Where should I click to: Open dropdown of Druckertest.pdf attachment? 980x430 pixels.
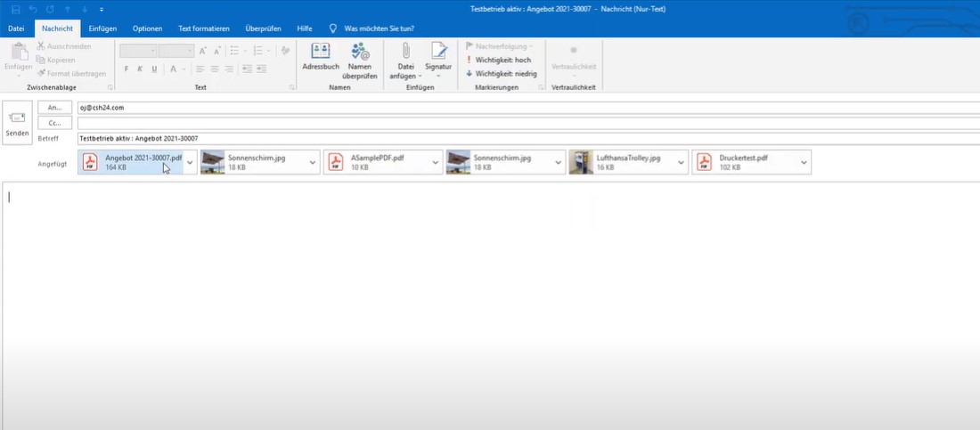pos(804,163)
